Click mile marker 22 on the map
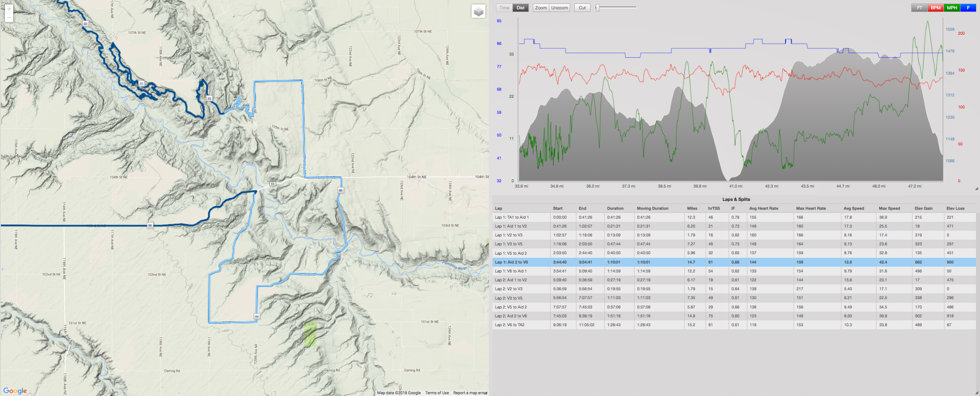The width and height of the screenshot is (980, 396). [x=85, y=23]
